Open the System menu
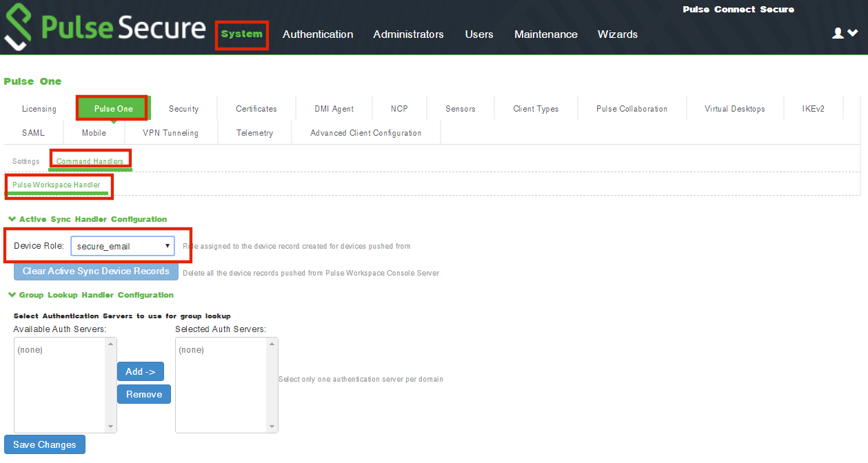This screenshot has width=868, height=463. coord(241,34)
